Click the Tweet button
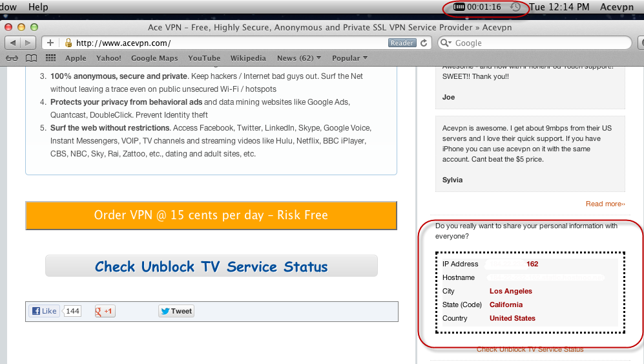This screenshot has height=364, width=644. (x=176, y=311)
